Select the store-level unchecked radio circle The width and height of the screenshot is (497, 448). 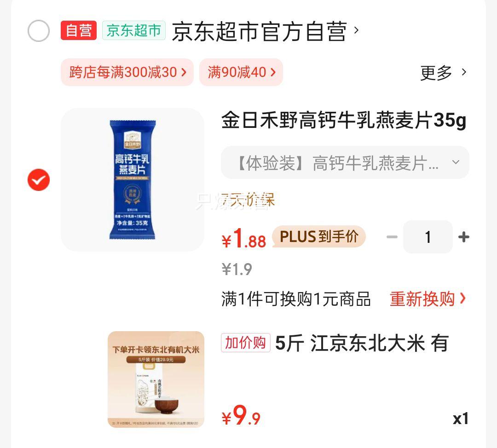pyautogui.click(x=39, y=31)
